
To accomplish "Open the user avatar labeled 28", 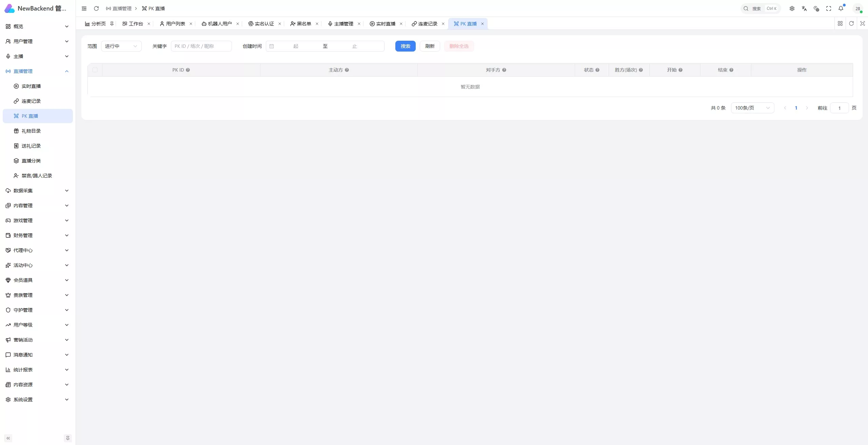I will click(858, 8).
